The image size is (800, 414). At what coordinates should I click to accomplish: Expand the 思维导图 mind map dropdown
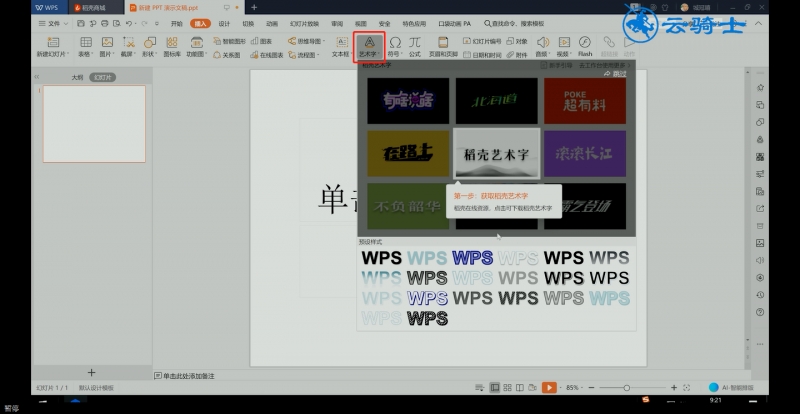pos(323,41)
